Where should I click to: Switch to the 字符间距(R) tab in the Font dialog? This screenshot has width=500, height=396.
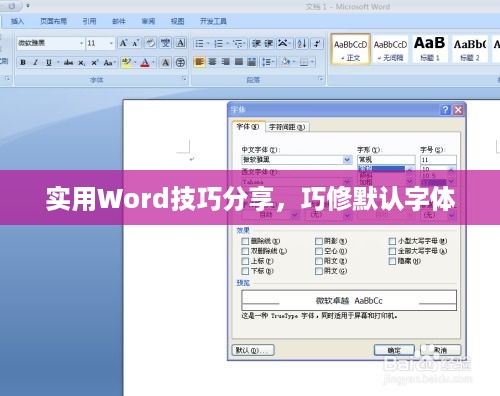point(287,127)
